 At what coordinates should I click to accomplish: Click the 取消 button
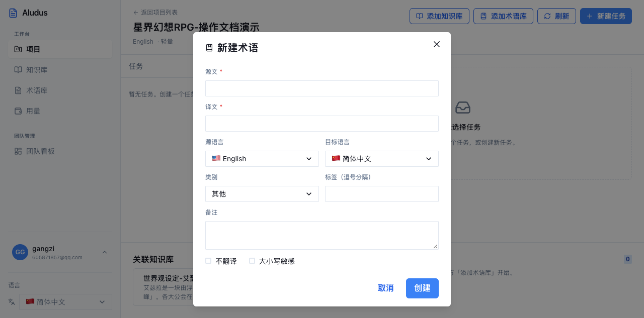pos(386,288)
